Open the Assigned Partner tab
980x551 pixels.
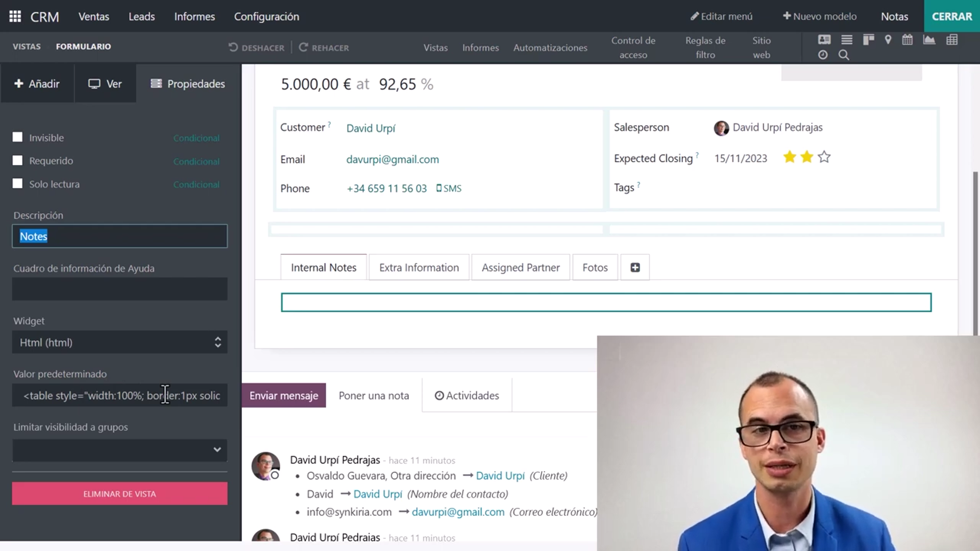tap(521, 267)
